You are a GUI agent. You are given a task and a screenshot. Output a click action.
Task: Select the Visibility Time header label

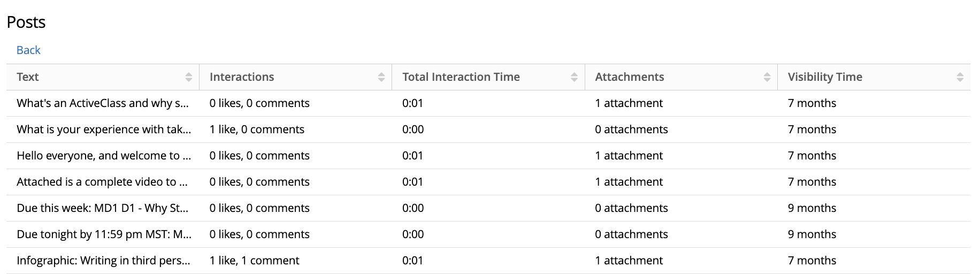tap(825, 77)
